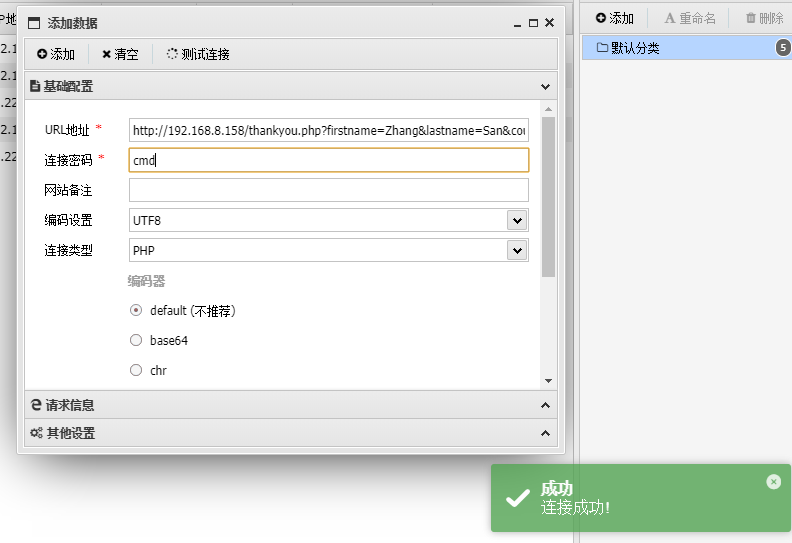792x543 pixels.
Task: Click into the URL地址 input field
Action: point(328,130)
